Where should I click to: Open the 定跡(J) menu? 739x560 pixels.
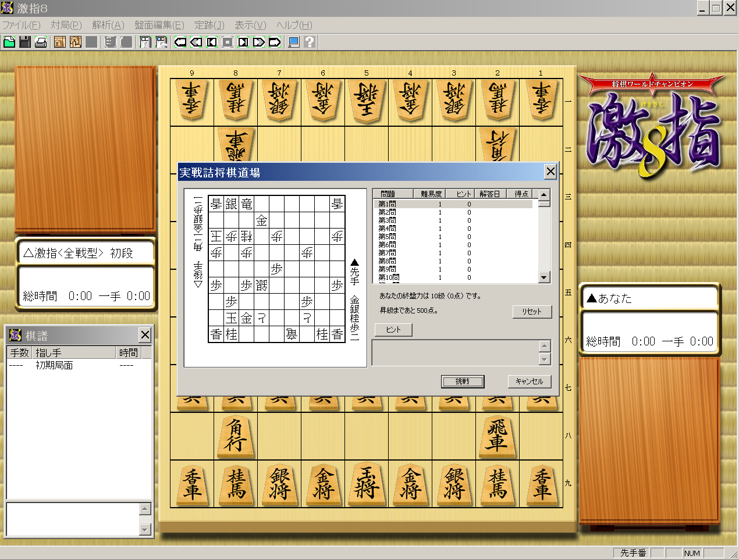tap(209, 25)
